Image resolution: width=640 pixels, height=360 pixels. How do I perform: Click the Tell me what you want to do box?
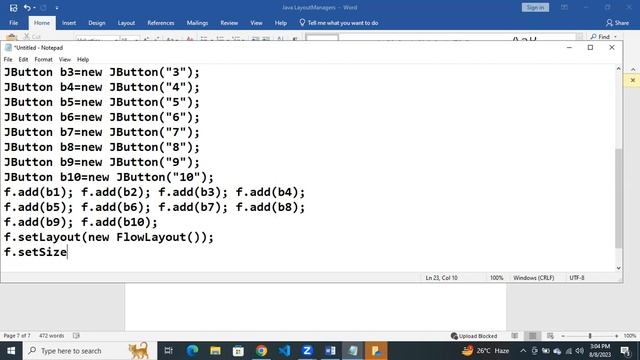point(339,23)
